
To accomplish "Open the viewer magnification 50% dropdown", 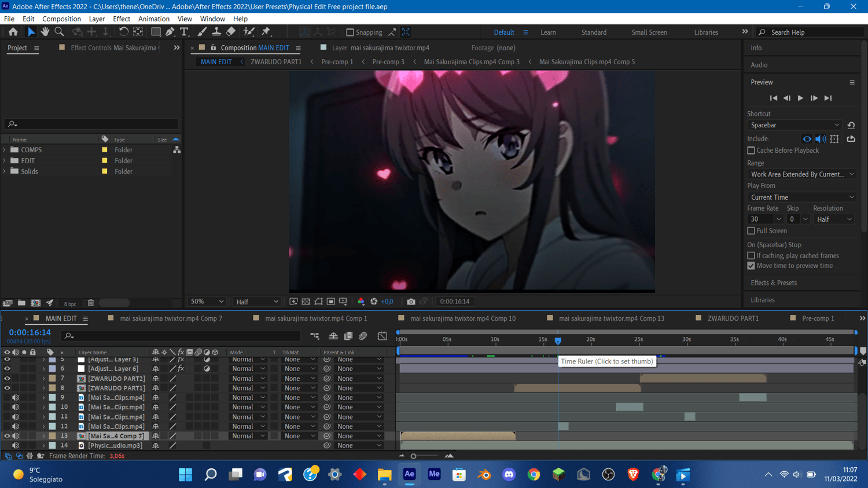I will [x=207, y=302].
